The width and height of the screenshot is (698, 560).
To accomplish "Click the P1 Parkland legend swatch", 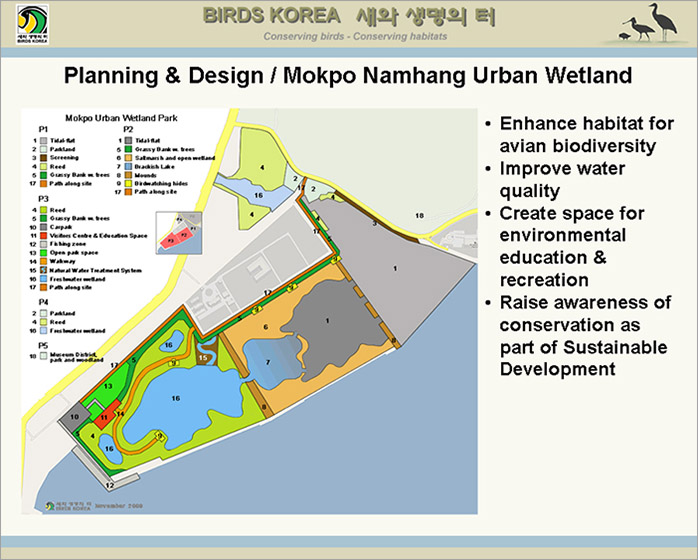I will (x=43, y=149).
